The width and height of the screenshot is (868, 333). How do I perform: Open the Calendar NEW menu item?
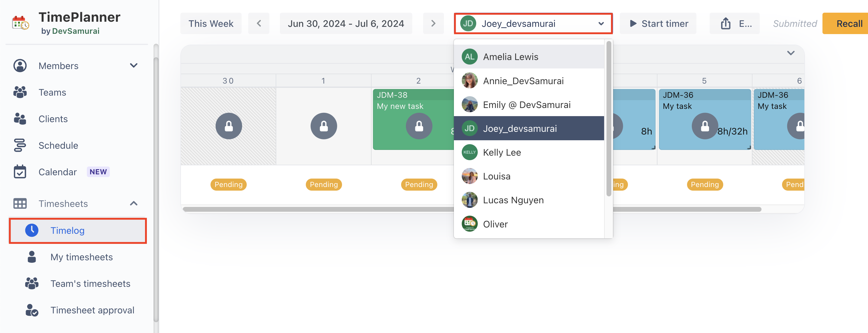pos(57,172)
